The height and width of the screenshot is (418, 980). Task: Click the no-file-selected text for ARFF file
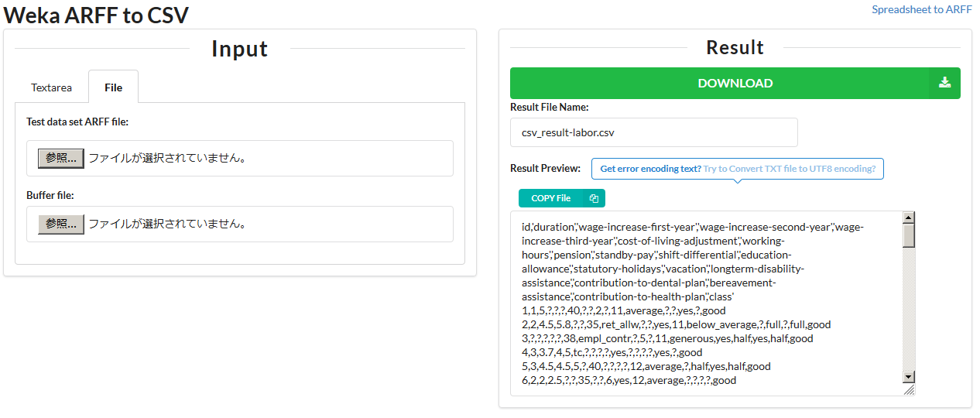[x=168, y=158]
